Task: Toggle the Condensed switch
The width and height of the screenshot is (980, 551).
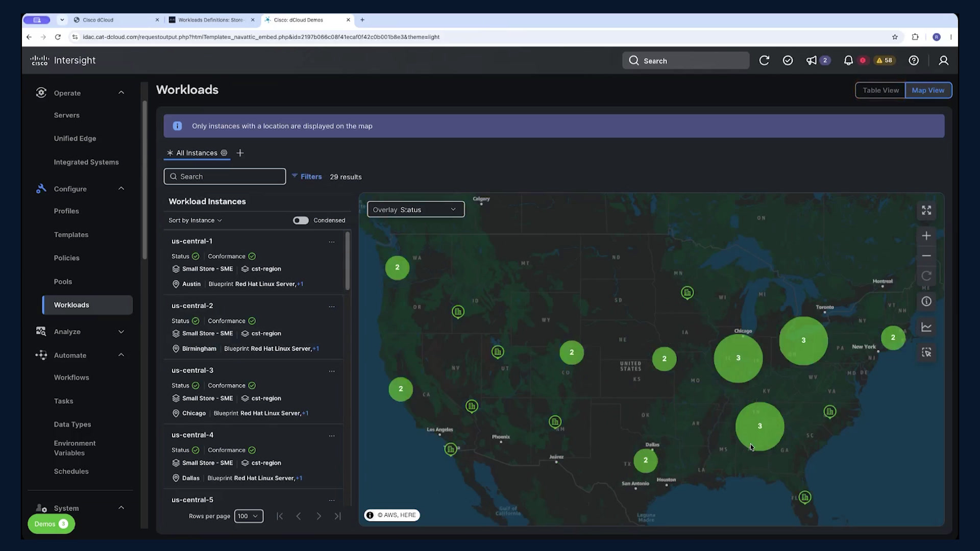Action: pos(301,220)
